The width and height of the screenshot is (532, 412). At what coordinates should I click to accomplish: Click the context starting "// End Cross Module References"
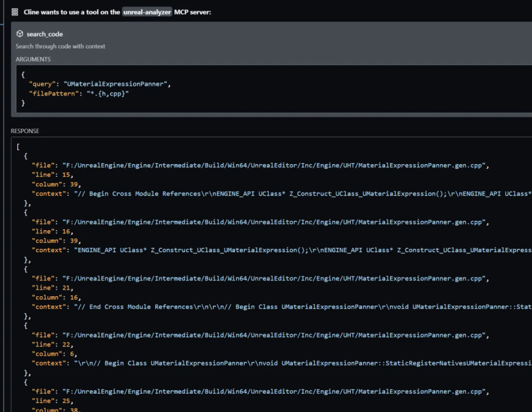pyautogui.click(x=303, y=307)
